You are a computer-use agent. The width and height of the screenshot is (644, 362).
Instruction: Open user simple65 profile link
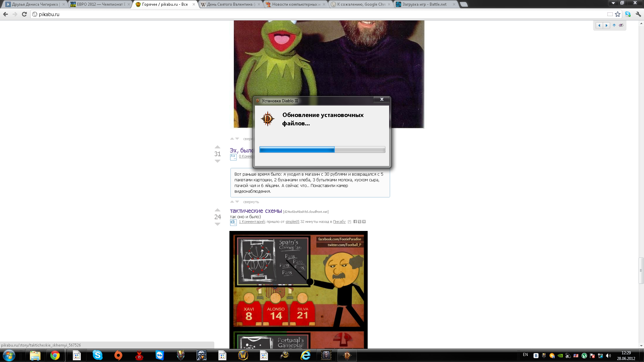tap(292, 222)
